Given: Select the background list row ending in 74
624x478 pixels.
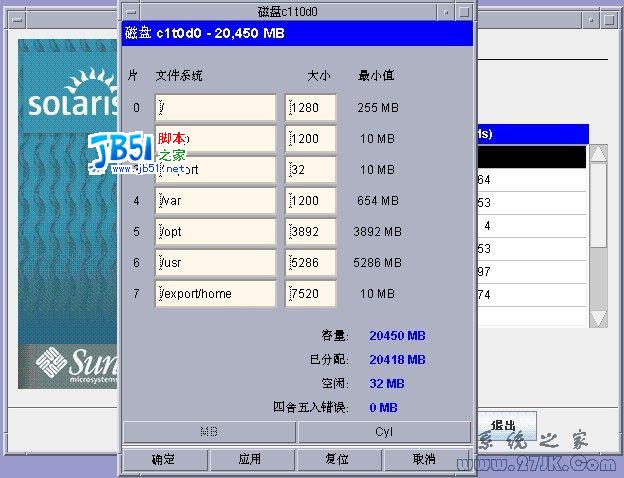Looking at the screenshot, I should (532, 295).
